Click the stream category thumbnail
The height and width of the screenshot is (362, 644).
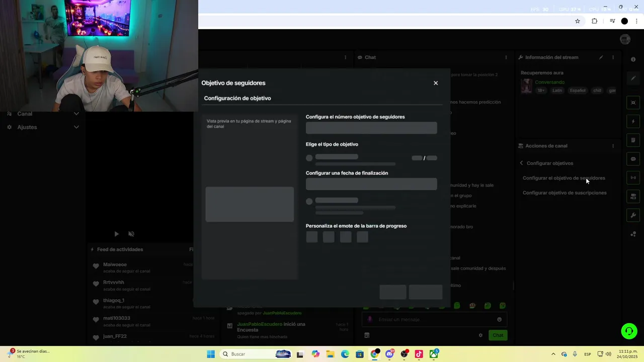pos(526,86)
